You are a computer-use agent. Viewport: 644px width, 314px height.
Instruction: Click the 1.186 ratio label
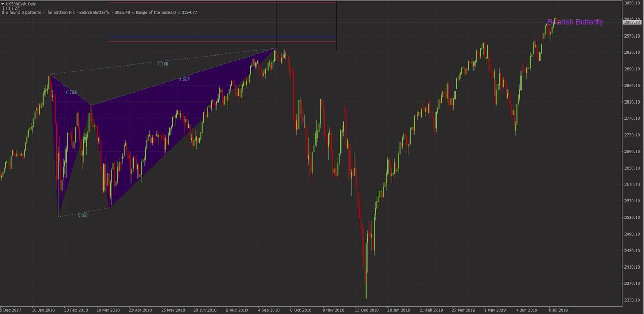coord(163,64)
